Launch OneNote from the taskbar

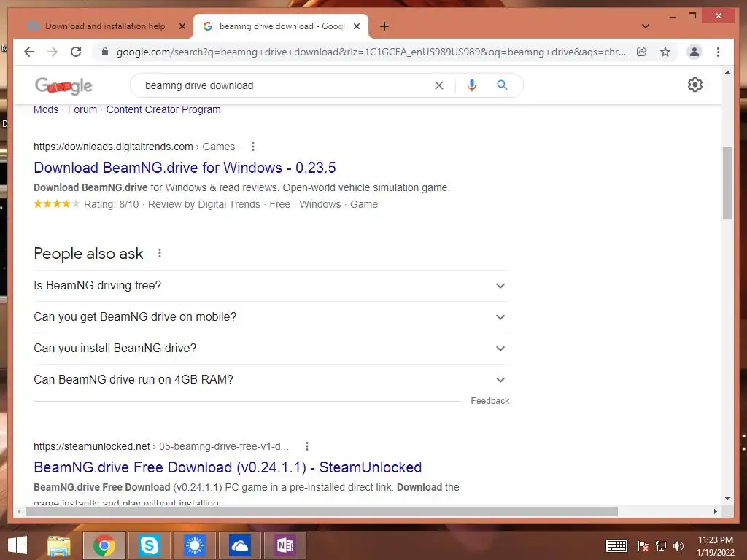tap(285, 545)
